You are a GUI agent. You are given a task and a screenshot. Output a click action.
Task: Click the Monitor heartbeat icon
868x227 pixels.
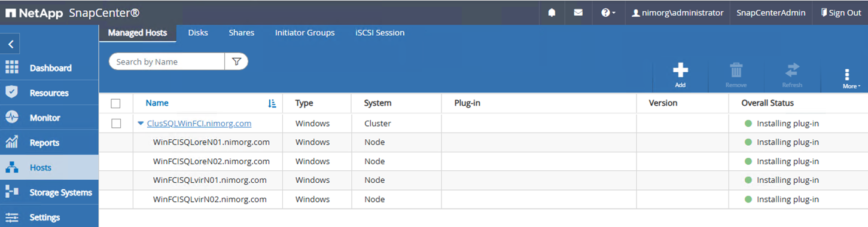pyautogui.click(x=12, y=117)
